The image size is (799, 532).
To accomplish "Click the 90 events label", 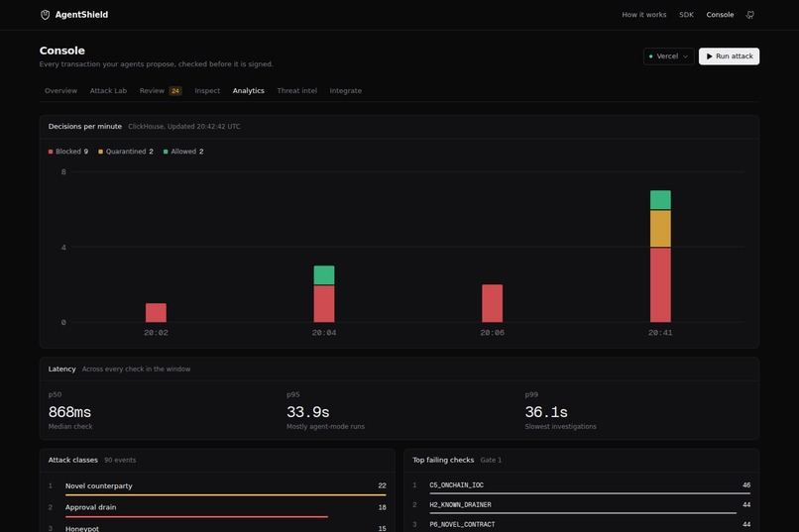I will pos(120,461).
